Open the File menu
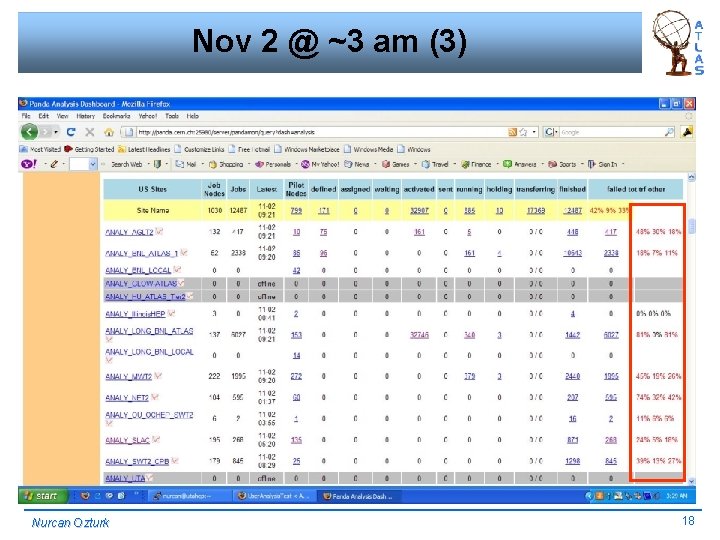 click(26, 116)
